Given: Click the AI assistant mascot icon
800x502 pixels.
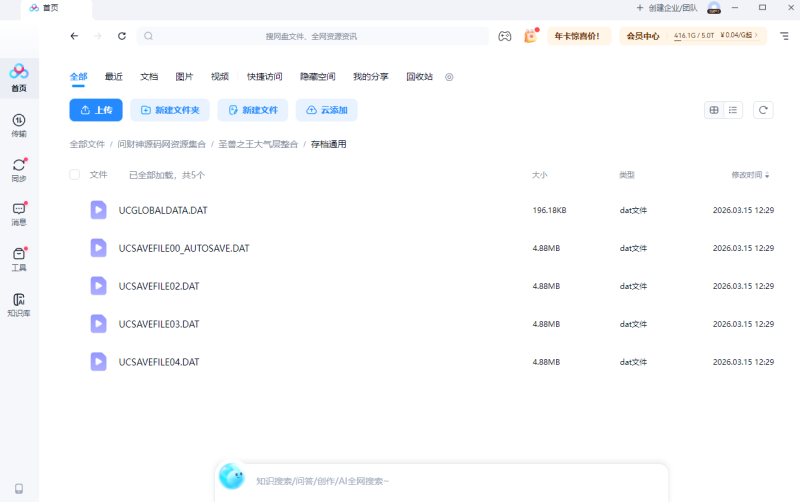Looking at the screenshot, I should coord(232,476).
